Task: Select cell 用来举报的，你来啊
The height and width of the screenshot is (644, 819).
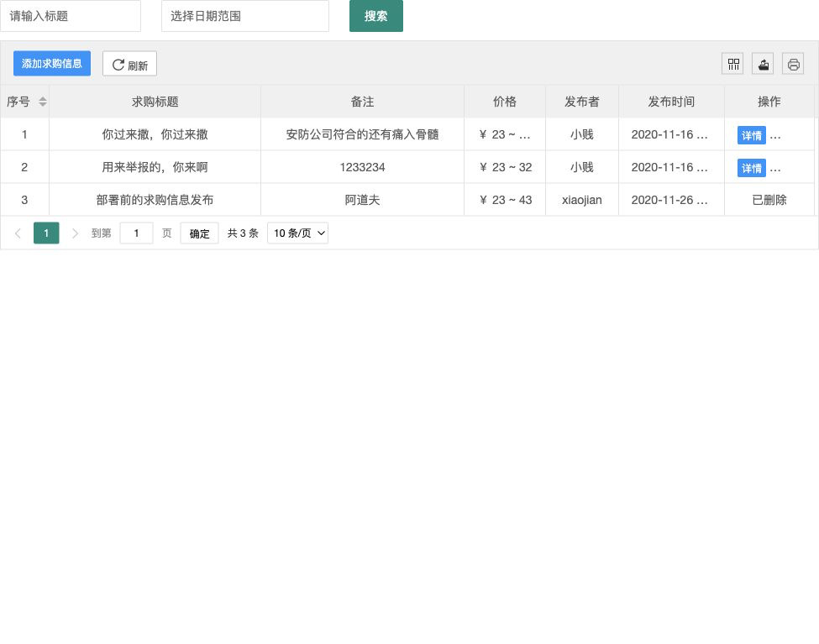Action: (x=155, y=167)
